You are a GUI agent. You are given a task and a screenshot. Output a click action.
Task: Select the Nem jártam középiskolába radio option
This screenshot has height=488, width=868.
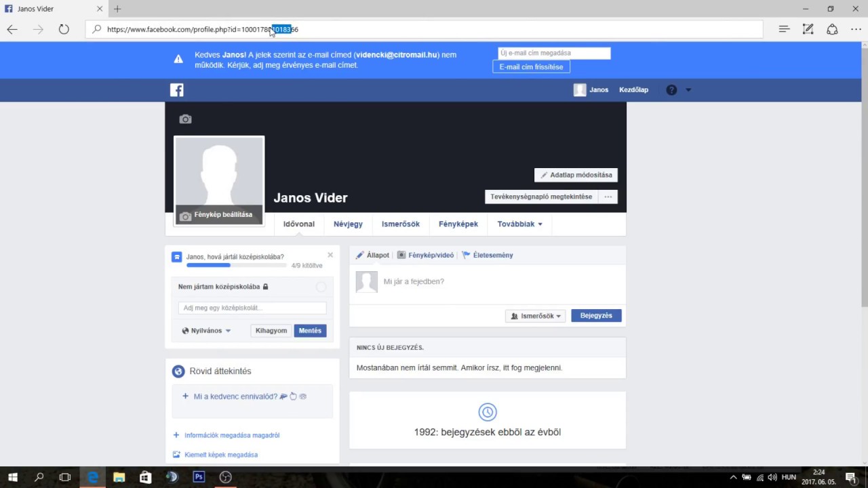click(321, 287)
